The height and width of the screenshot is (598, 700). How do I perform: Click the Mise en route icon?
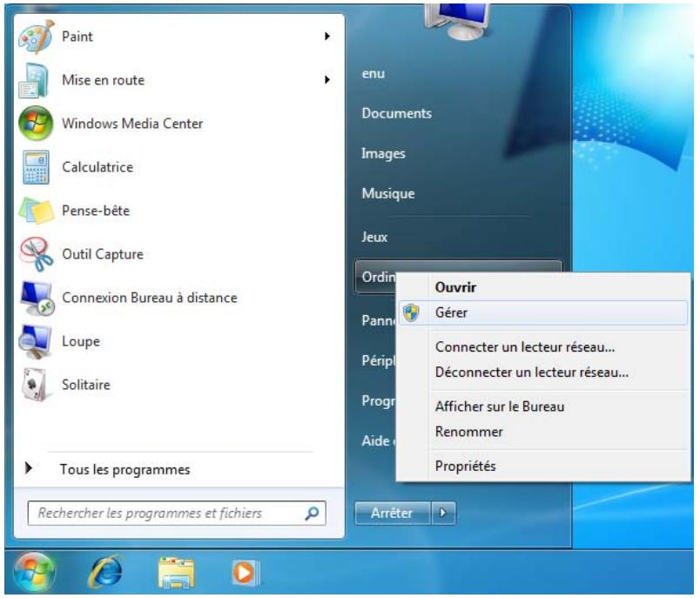(34, 81)
